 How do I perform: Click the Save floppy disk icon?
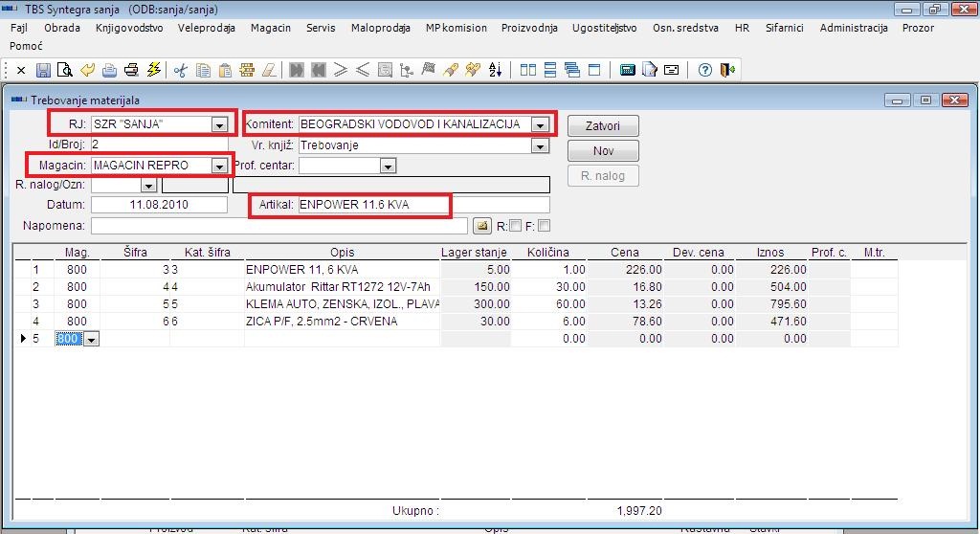pyautogui.click(x=43, y=70)
